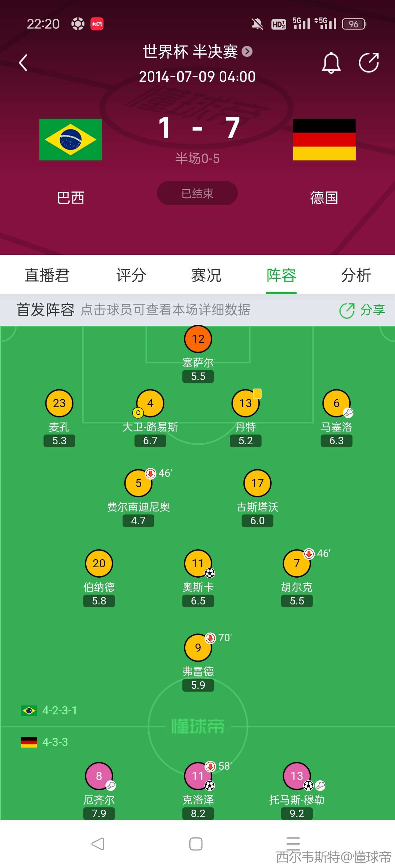Open 分析 tab

point(356,275)
